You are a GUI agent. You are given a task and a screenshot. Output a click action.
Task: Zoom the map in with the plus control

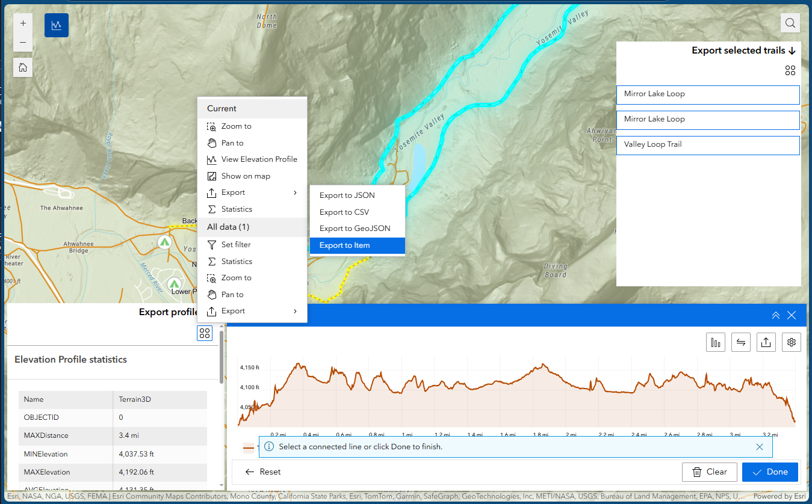[x=22, y=23]
